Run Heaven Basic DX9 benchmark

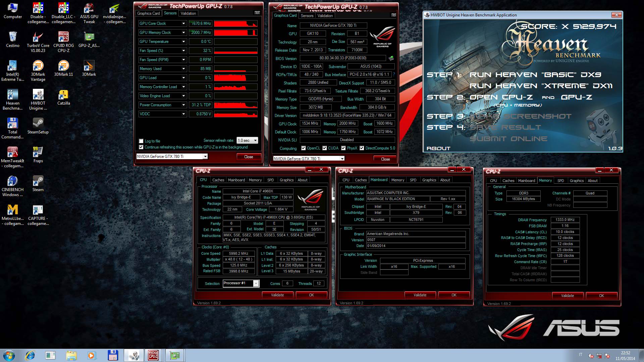[535, 75]
